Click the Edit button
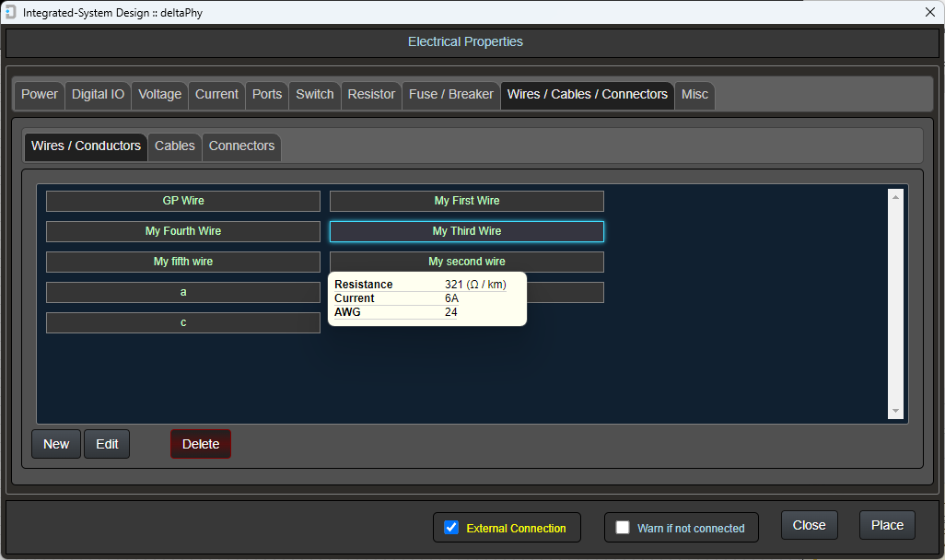Screen dimensions: 945x560 click(x=107, y=444)
